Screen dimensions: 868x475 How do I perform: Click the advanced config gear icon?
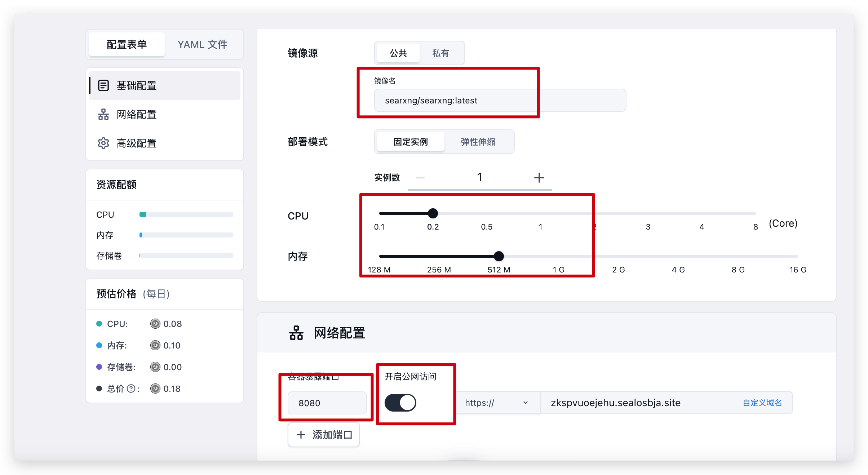(103, 143)
